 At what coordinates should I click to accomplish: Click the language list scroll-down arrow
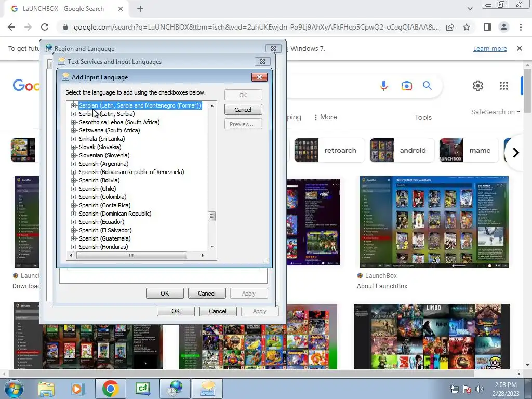212,247
